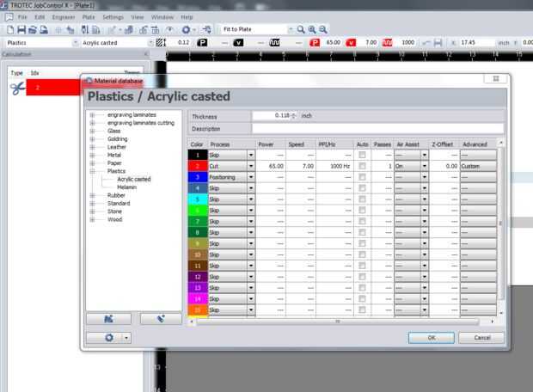Click the edit material tool button below the tree
The width and height of the screenshot is (533, 392).
tap(161, 319)
